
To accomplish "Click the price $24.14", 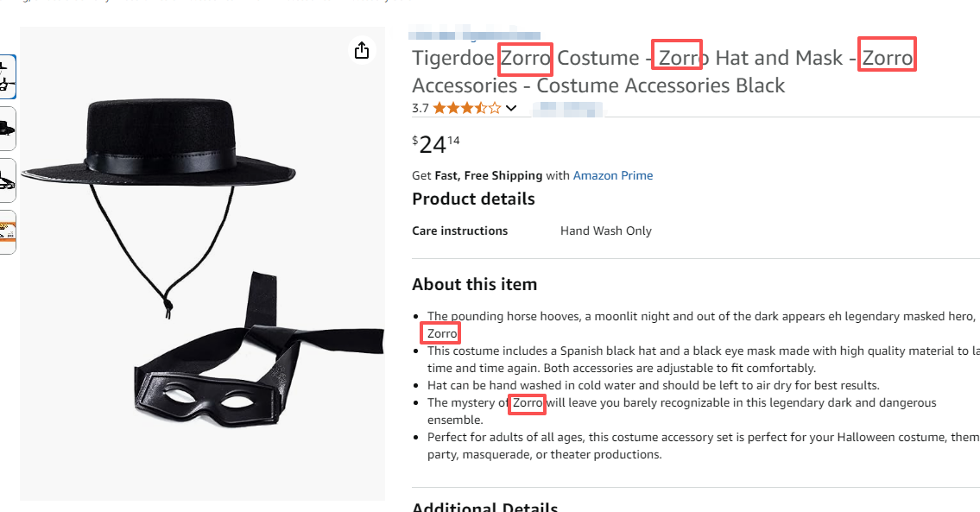I will (433, 143).
